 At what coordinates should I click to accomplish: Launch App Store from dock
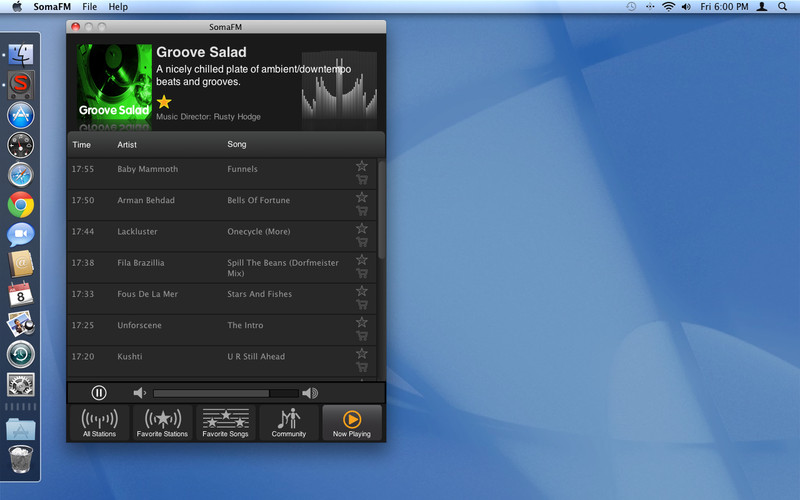click(21, 115)
